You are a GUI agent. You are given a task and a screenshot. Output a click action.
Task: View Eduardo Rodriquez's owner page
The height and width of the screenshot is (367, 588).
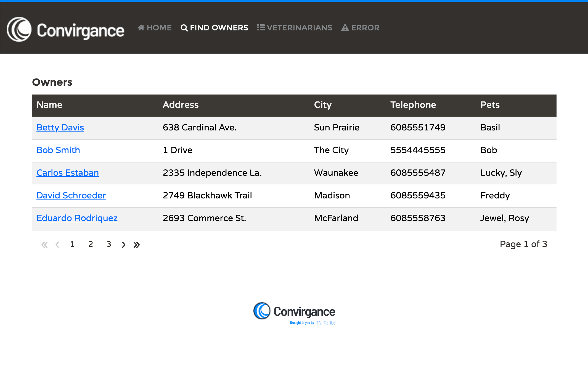77,218
